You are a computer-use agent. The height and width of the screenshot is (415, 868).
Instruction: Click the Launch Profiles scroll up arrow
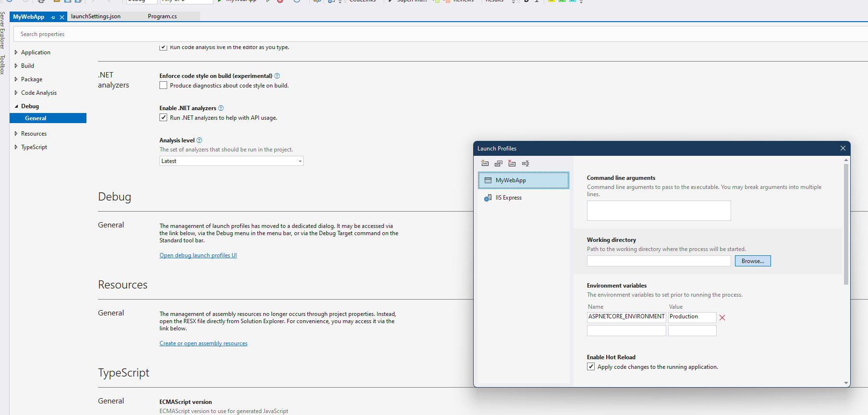pyautogui.click(x=846, y=160)
